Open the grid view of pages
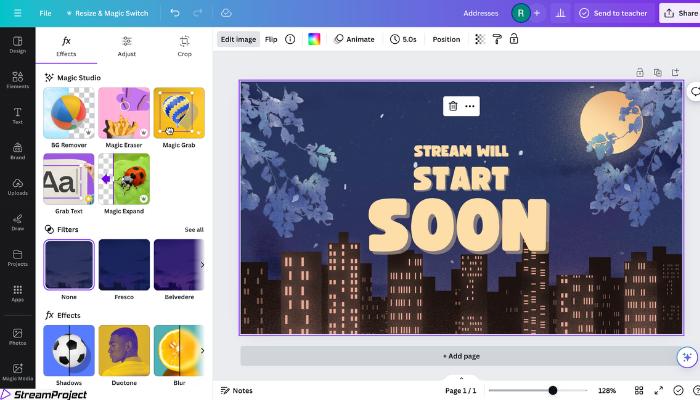The height and width of the screenshot is (400, 700). tap(639, 390)
